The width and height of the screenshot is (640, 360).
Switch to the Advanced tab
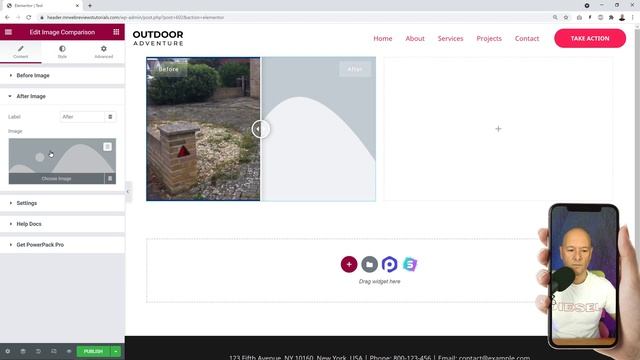click(x=104, y=52)
